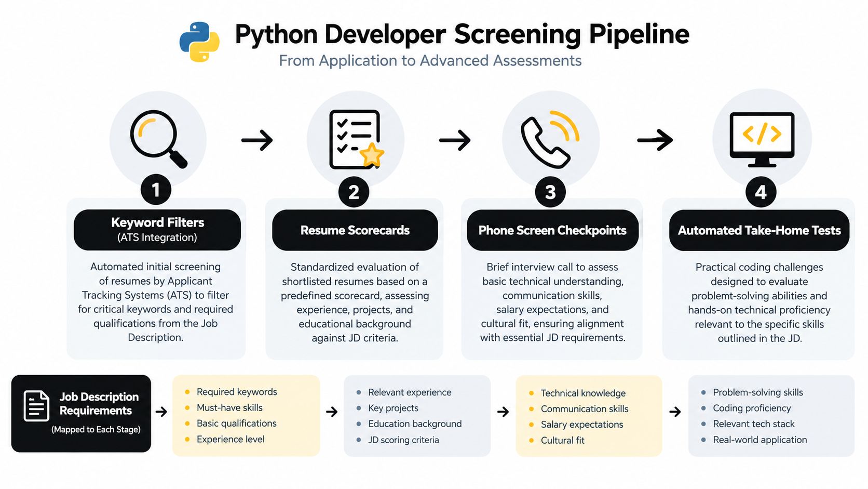This screenshot has width=868, height=489.
Task: Click the Python logo beside the title
Action: (199, 42)
